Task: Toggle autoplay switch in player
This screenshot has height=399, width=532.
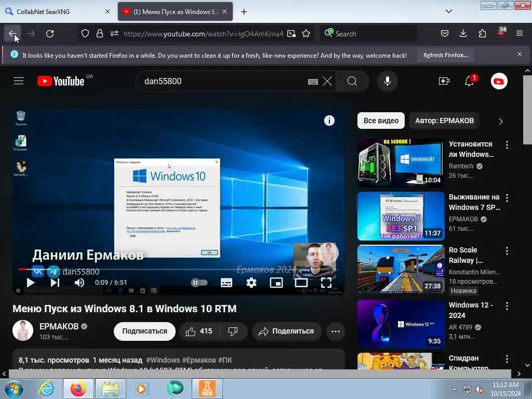Action: tap(199, 282)
